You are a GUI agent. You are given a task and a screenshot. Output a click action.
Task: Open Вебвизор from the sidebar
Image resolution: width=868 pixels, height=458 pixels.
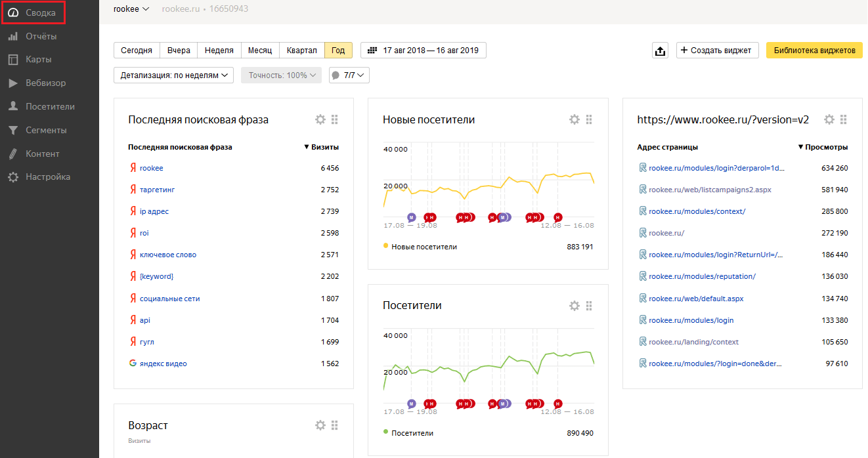(45, 83)
